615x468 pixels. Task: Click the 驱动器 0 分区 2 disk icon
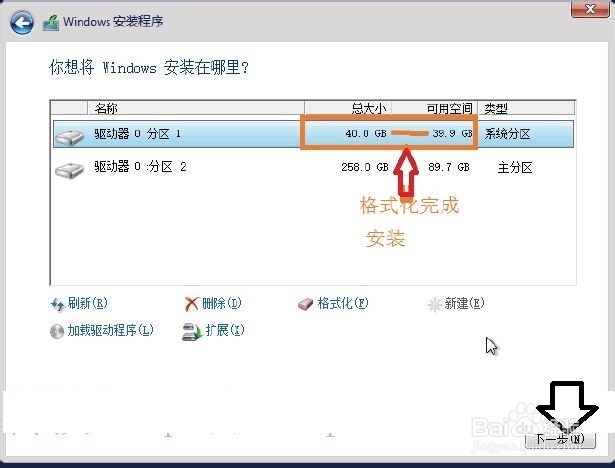(x=69, y=170)
